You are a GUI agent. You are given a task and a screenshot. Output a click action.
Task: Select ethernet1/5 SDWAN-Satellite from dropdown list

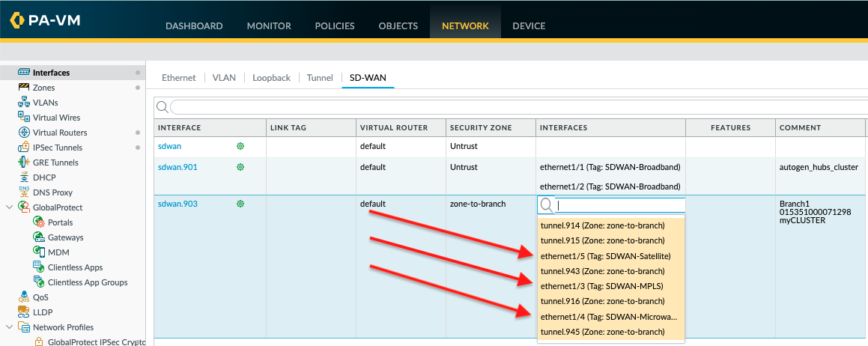pos(605,255)
